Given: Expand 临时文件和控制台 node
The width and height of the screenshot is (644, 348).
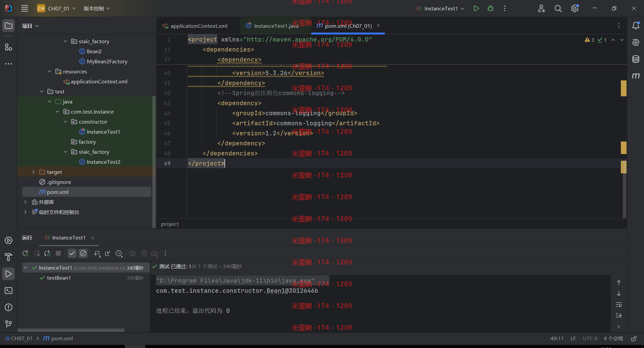Looking at the screenshot, I should click(25, 212).
